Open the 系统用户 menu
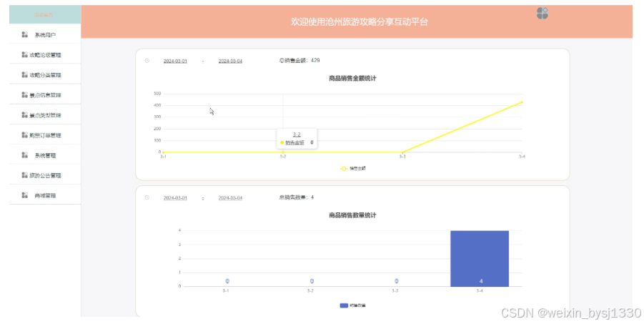 45,35
